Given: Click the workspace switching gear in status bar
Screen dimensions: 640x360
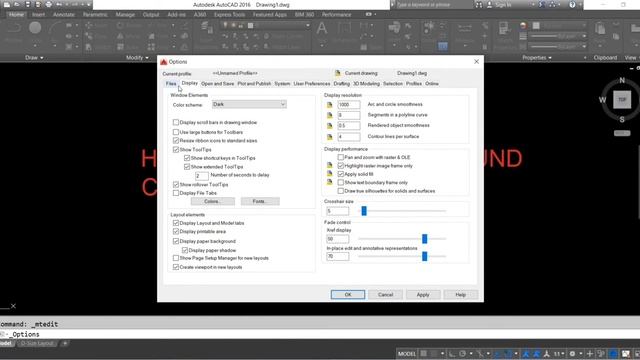Looking at the screenshot, I should pos(572,353).
